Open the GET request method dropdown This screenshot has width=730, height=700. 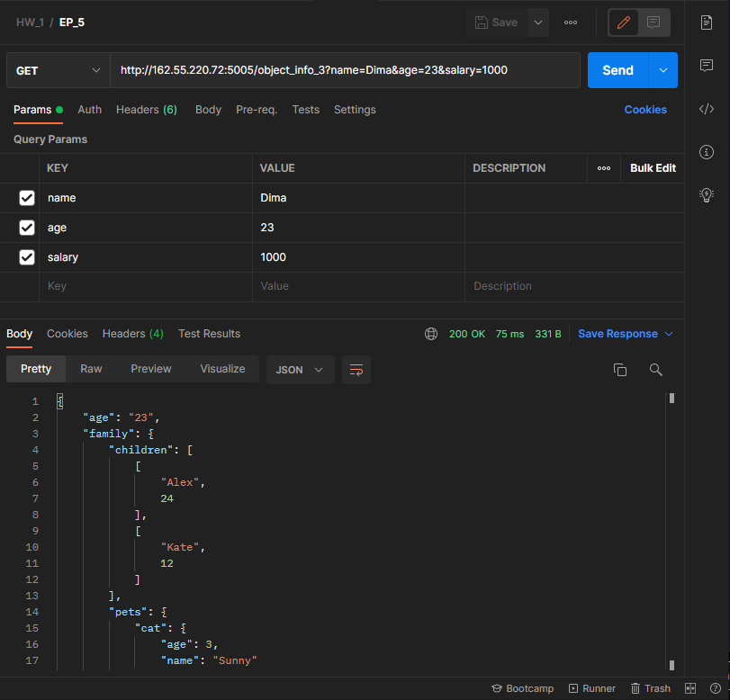pyautogui.click(x=58, y=69)
